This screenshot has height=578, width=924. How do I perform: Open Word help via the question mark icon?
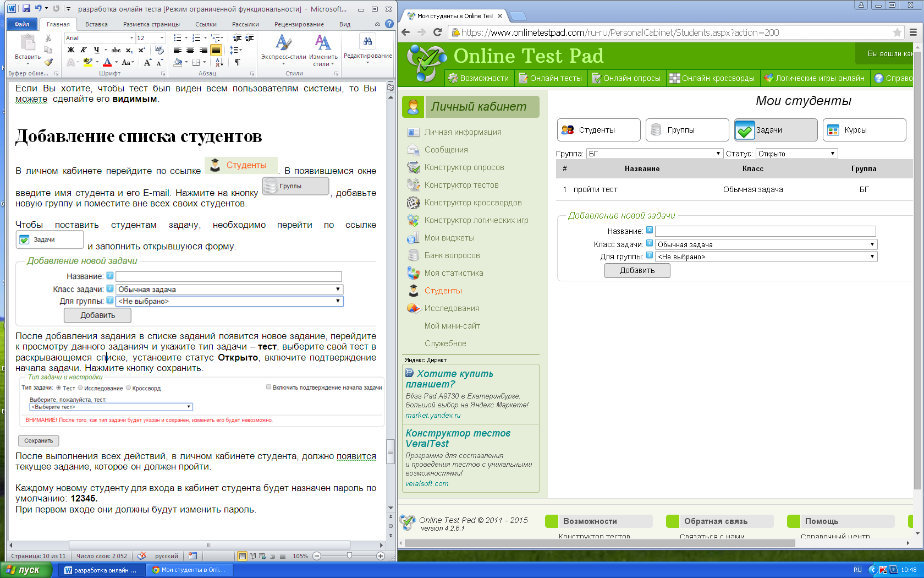point(389,24)
